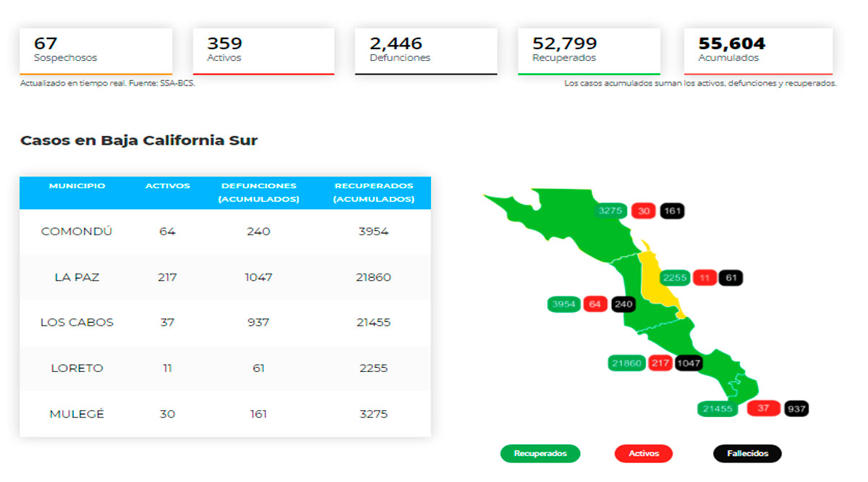Click red map badge 11
The height and width of the screenshot is (482, 868).
(704, 278)
